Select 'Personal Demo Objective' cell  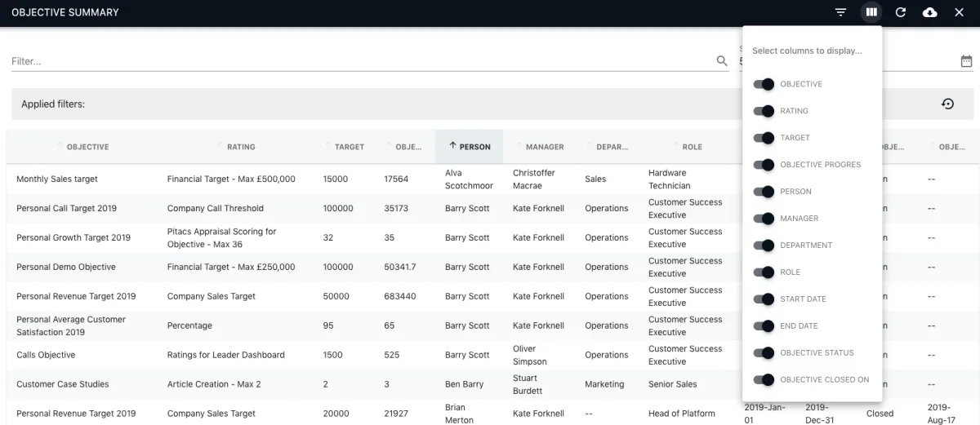[66, 267]
